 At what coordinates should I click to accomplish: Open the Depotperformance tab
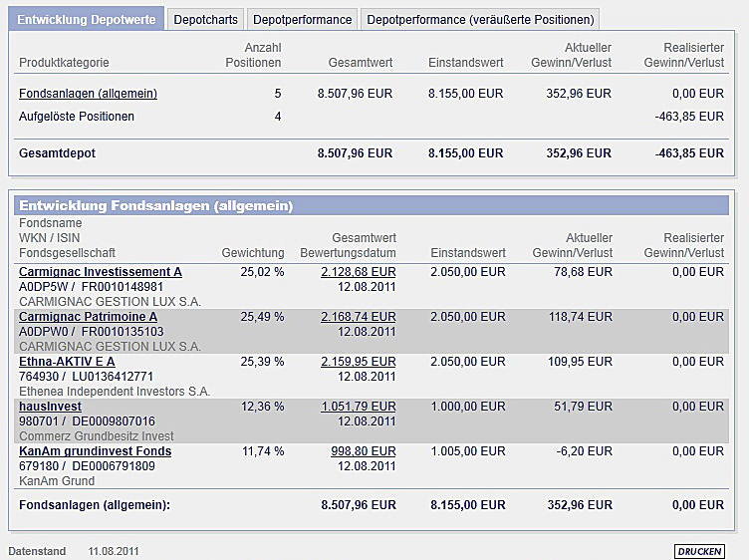(303, 19)
